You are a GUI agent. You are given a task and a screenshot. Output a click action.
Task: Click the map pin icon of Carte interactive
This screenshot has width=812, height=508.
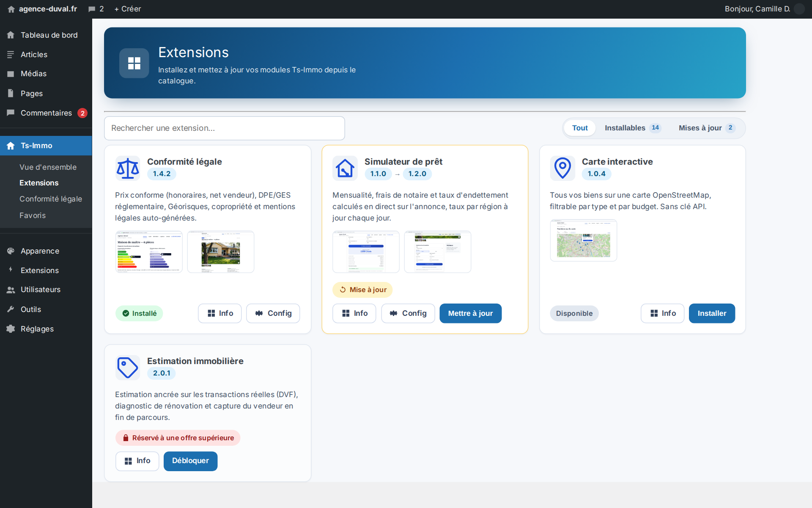click(x=562, y=168)
